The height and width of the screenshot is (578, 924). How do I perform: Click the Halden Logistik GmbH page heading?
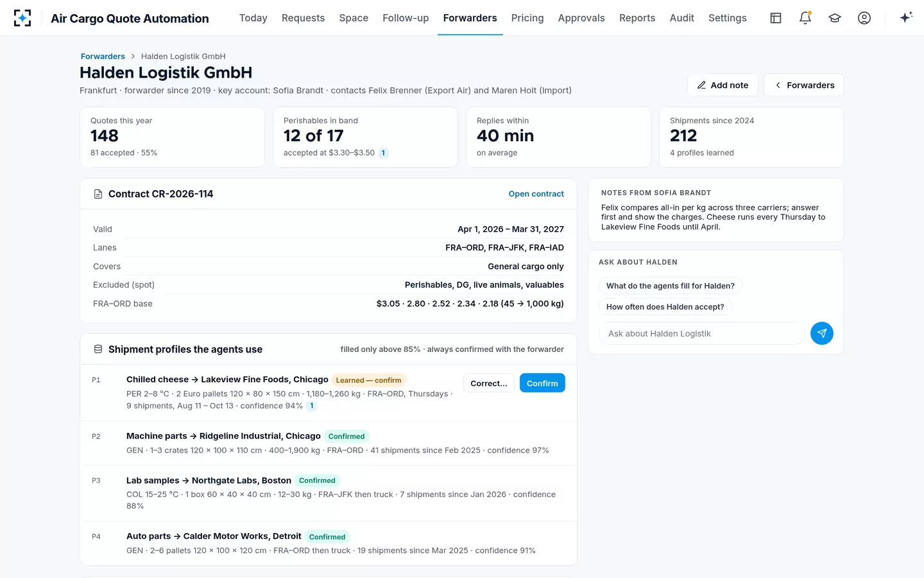(x=166, y=73)
